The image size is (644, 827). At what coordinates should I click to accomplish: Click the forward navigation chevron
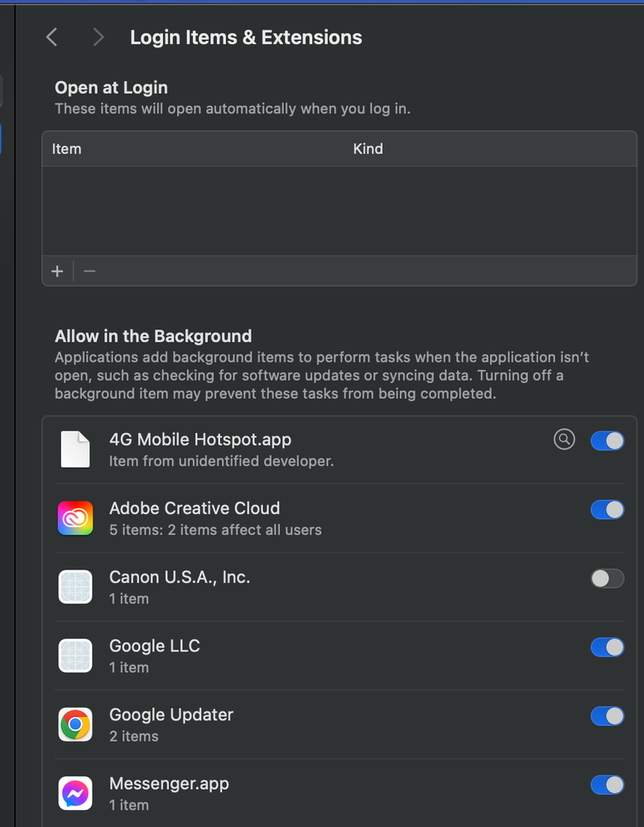pyautogui.click(x=98, y=37)
